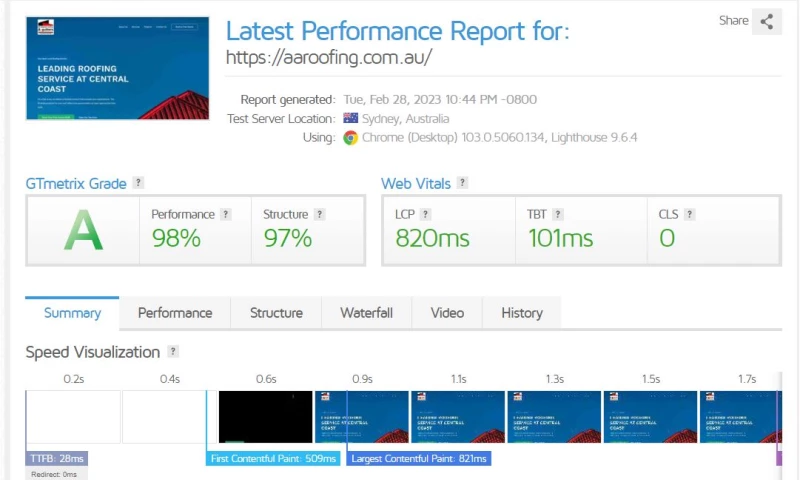800x480 pixels.
Task: Click help icon beside Structure score
Action: 319,214
